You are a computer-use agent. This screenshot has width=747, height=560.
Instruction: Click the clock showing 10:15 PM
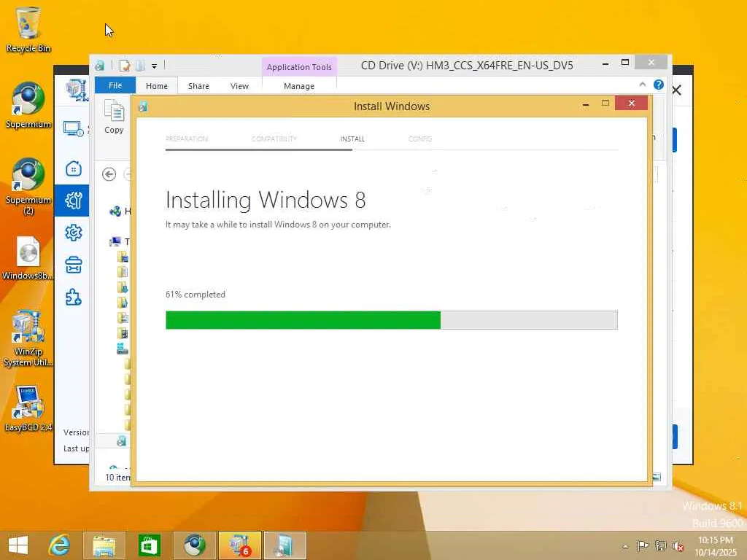pyautogui.click(x=715, y=540)
